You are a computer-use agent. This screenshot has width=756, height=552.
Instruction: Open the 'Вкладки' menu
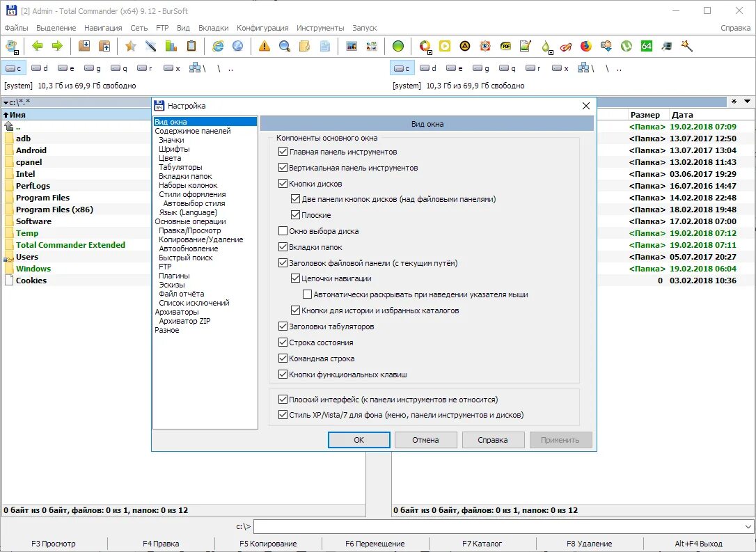click(214, 28)
